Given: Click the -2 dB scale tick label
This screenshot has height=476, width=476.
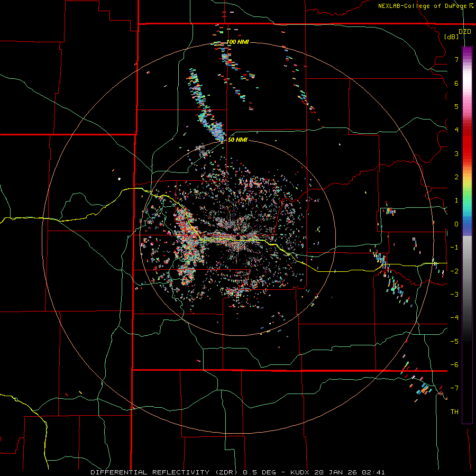Looking at the screenshot, I should click(454, 271).
